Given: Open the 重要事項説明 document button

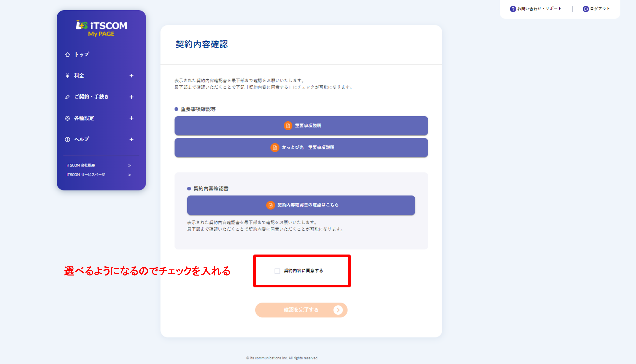Looking at the screenshot, I should [x=301, y=126].
